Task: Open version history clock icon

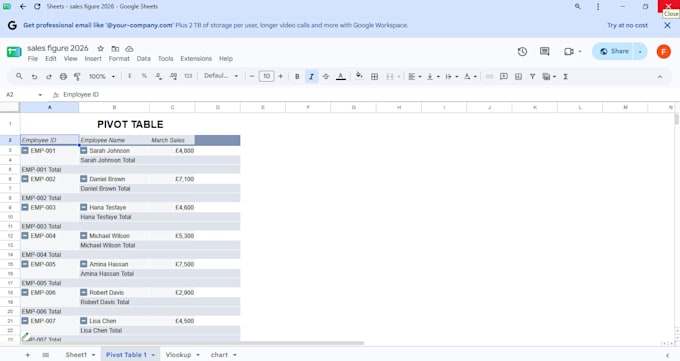Action: pos(522,52)
